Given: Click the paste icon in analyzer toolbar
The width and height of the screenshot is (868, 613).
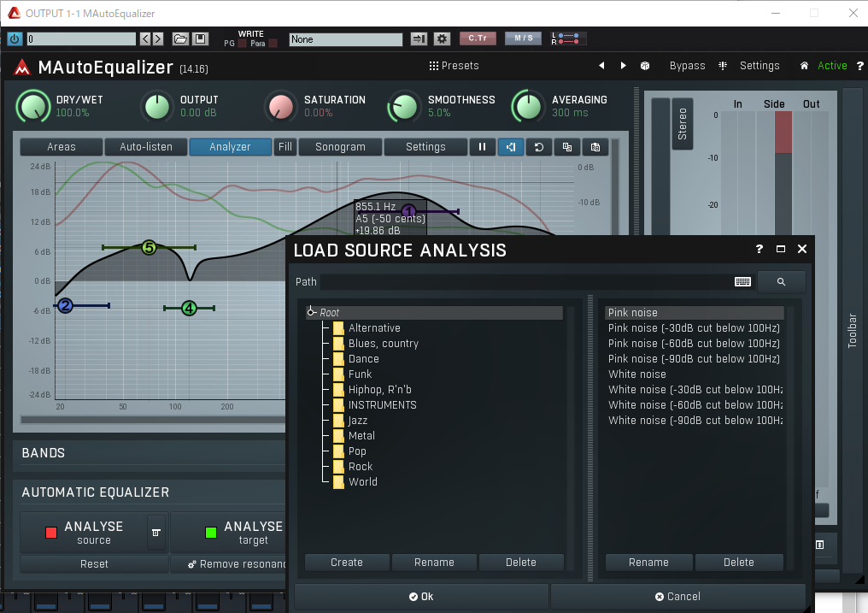Looking at the screenshot, I should [x=595, y=147].
